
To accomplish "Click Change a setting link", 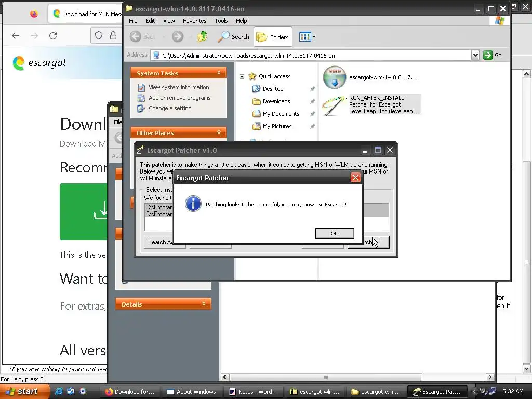I will (170, 108).
